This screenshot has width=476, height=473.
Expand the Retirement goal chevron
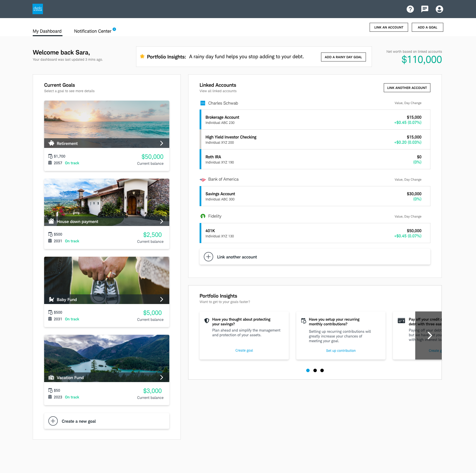[x=162, y=143]
